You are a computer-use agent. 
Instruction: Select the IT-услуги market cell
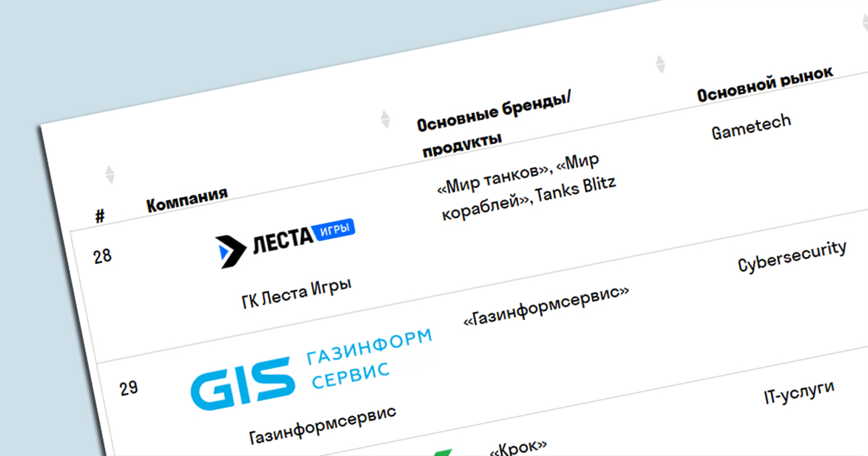pos(799,393)
